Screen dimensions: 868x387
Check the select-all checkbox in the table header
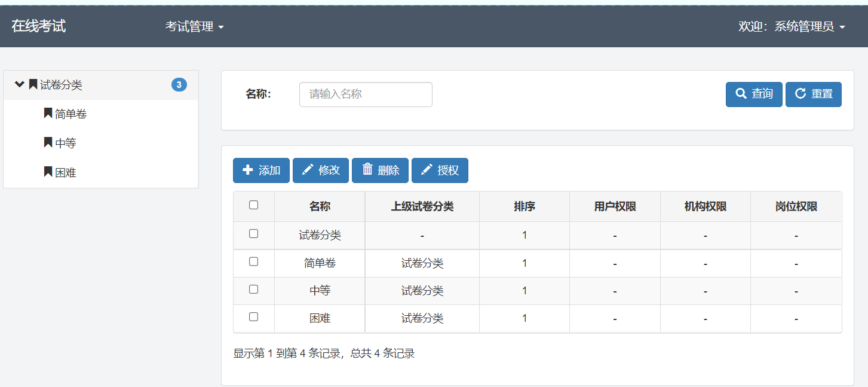[254, 205]
